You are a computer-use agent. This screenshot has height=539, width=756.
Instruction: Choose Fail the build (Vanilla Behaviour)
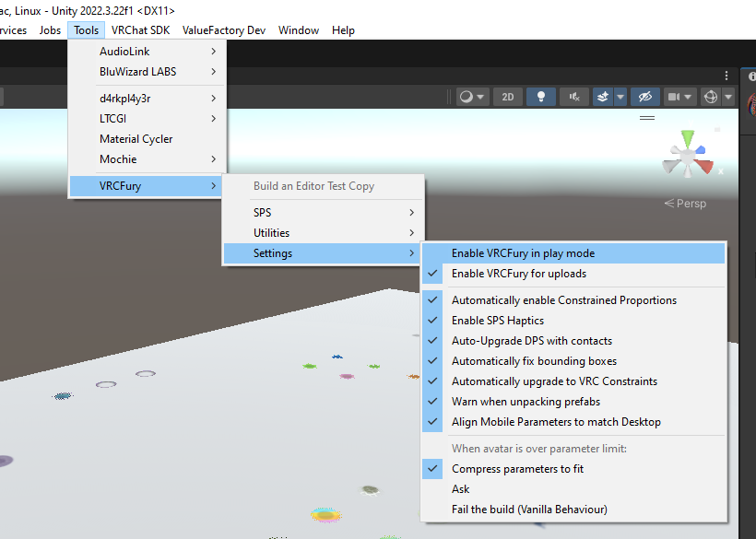[x=531, y=509]
